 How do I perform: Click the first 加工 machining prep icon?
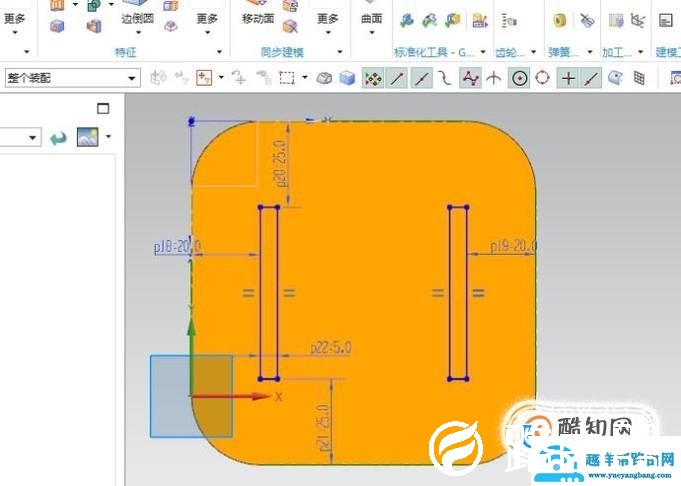point(616,20)
